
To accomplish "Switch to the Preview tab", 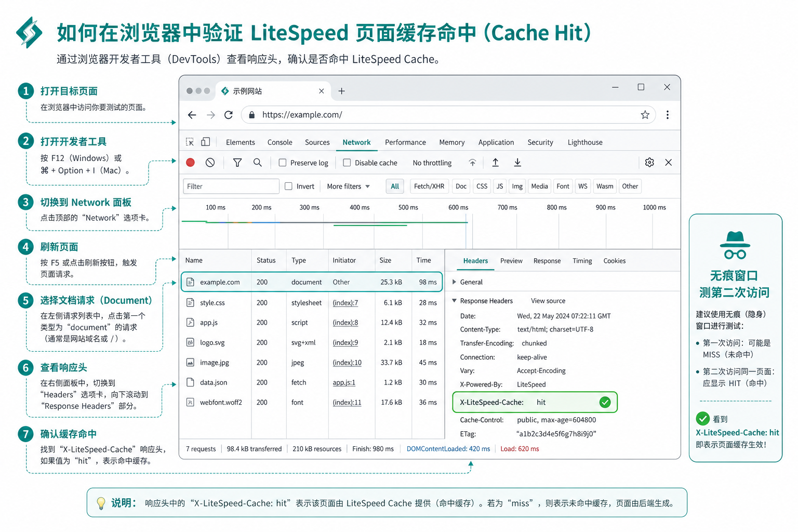I will [511, 261].
